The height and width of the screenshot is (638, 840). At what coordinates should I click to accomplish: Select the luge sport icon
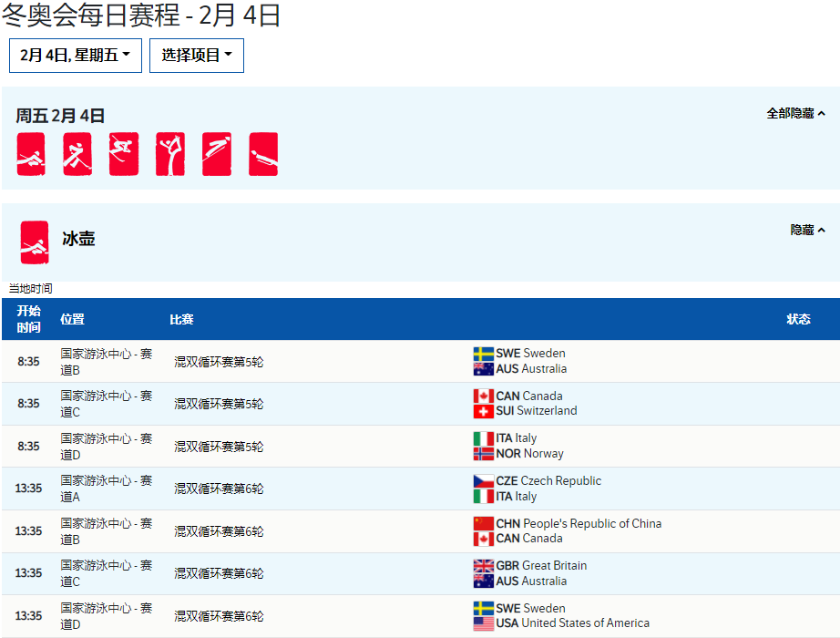coord(263,154)
